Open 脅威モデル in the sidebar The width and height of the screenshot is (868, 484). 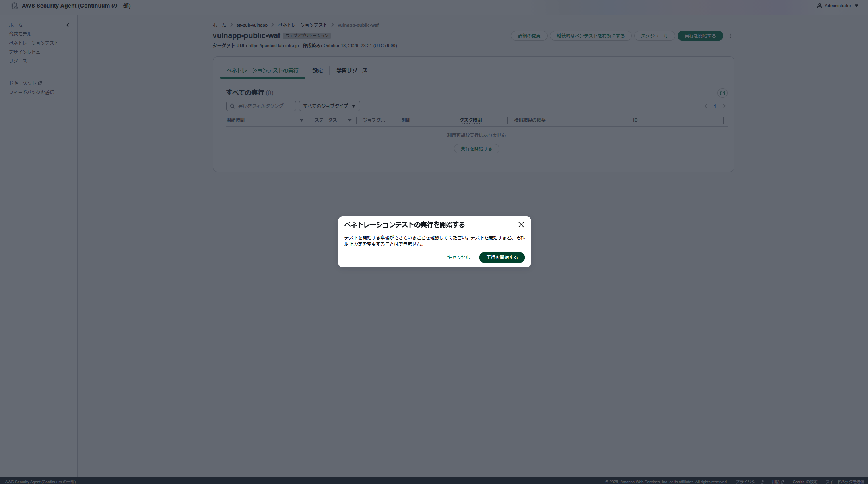click(x=20, y=34)
